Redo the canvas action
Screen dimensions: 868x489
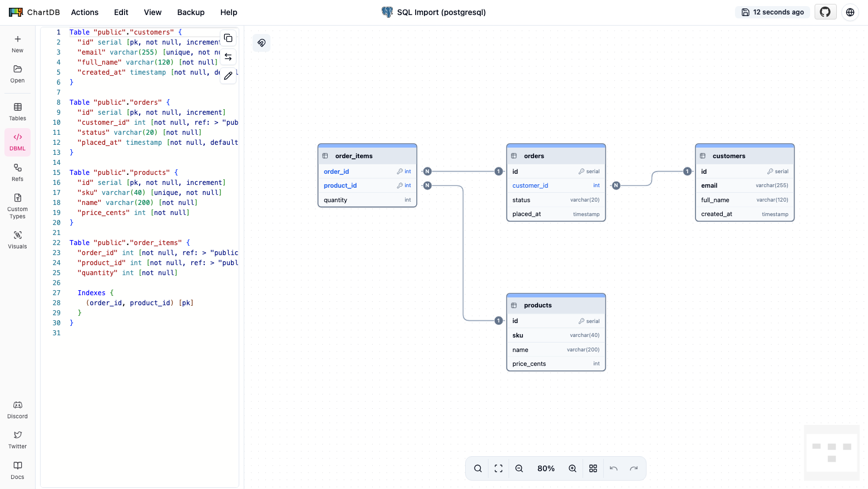coord(634,468)
